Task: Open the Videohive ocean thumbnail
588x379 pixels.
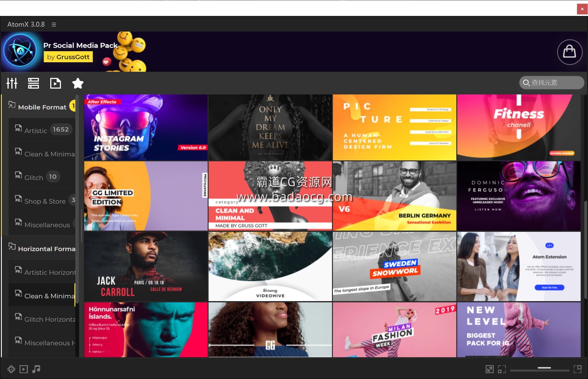Action: pos(270,266)
